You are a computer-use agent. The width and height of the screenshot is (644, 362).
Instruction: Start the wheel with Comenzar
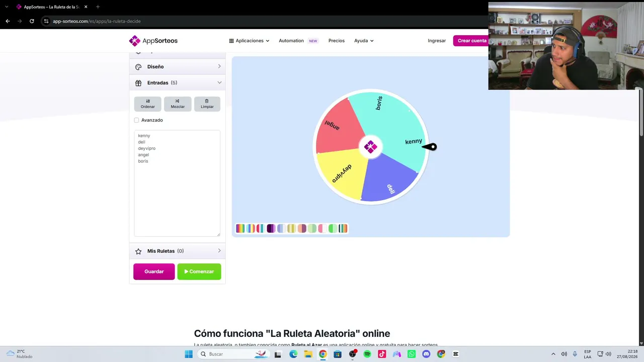click(199, 271)
